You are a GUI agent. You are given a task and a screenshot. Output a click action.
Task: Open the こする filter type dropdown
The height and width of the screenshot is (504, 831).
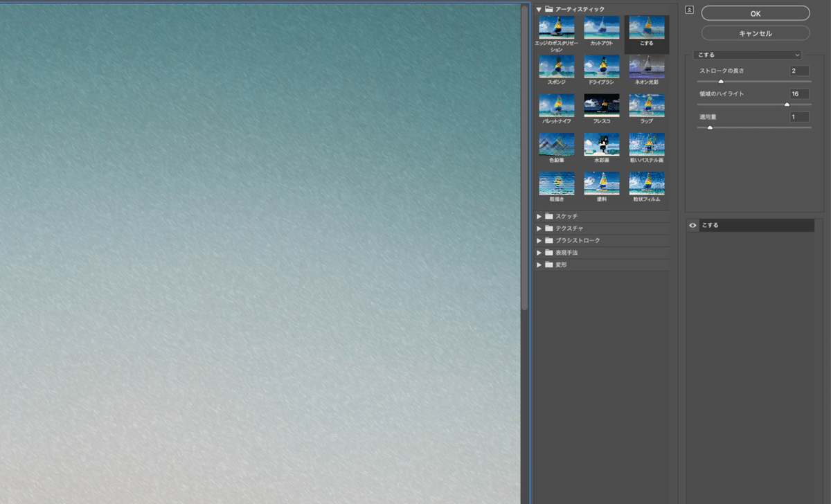(x=747, y=55)
